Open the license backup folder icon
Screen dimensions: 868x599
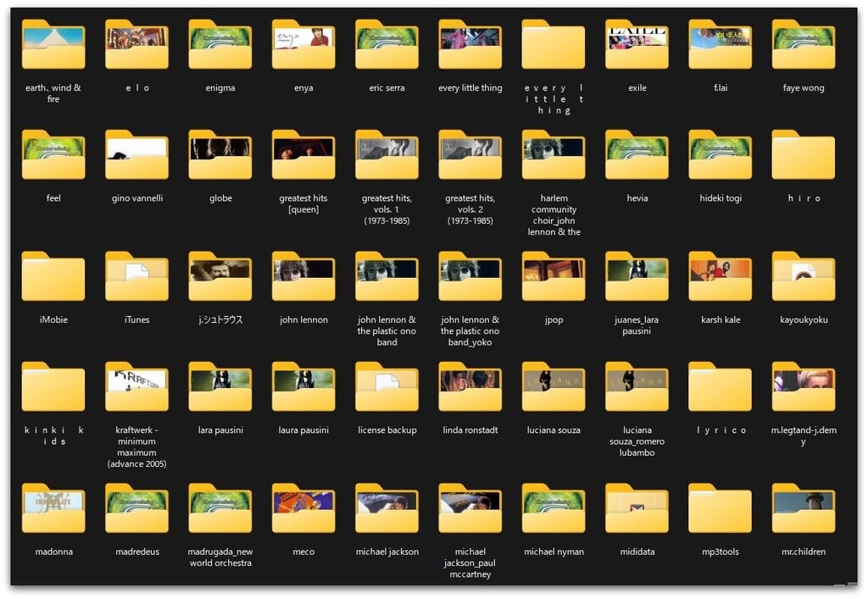point(387,387)
